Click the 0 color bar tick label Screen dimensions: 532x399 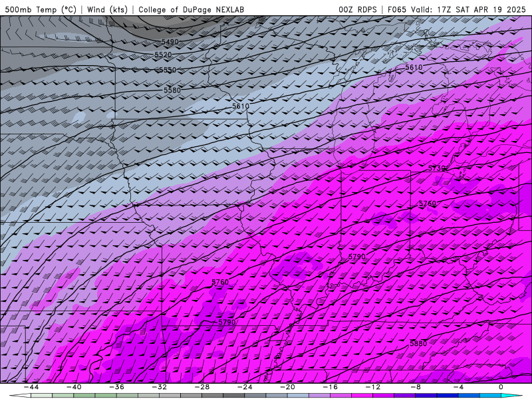[x=501, y=387]
